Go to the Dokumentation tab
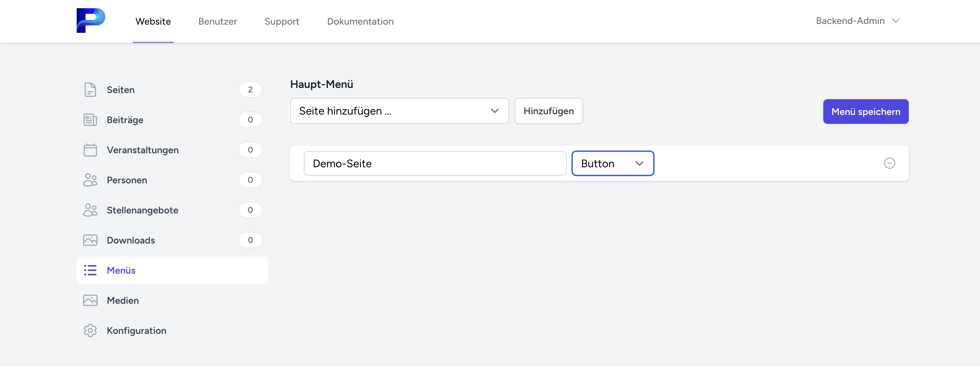The height and width of the screenshot is (366, 980). point(360,21)
